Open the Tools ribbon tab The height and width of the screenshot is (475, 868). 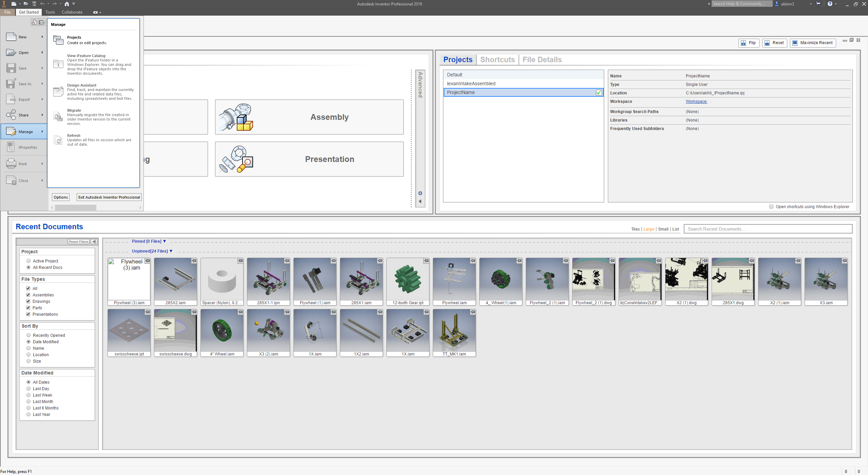(50, 12)
